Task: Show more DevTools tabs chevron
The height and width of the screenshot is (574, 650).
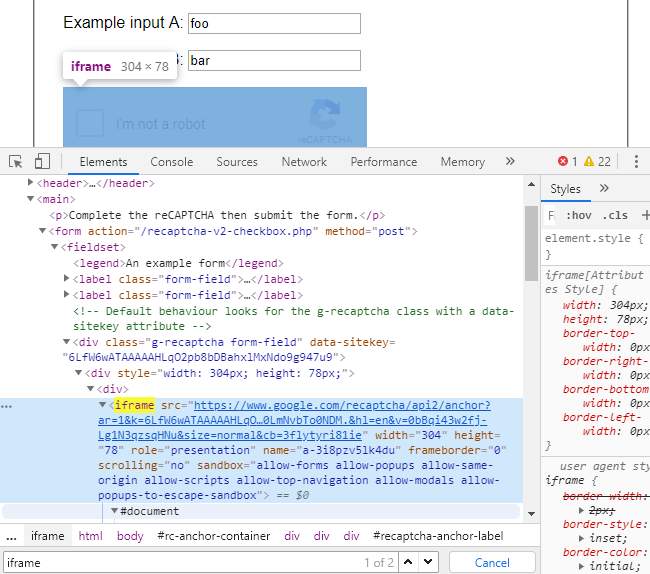Action: tap(510, 162)
